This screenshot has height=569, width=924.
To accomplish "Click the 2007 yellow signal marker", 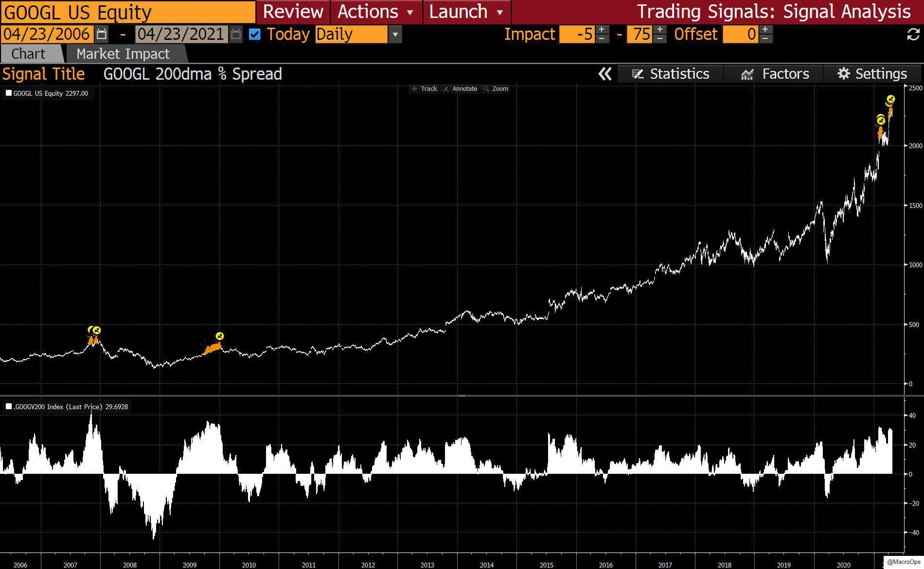I will click(x=96, y=330).
